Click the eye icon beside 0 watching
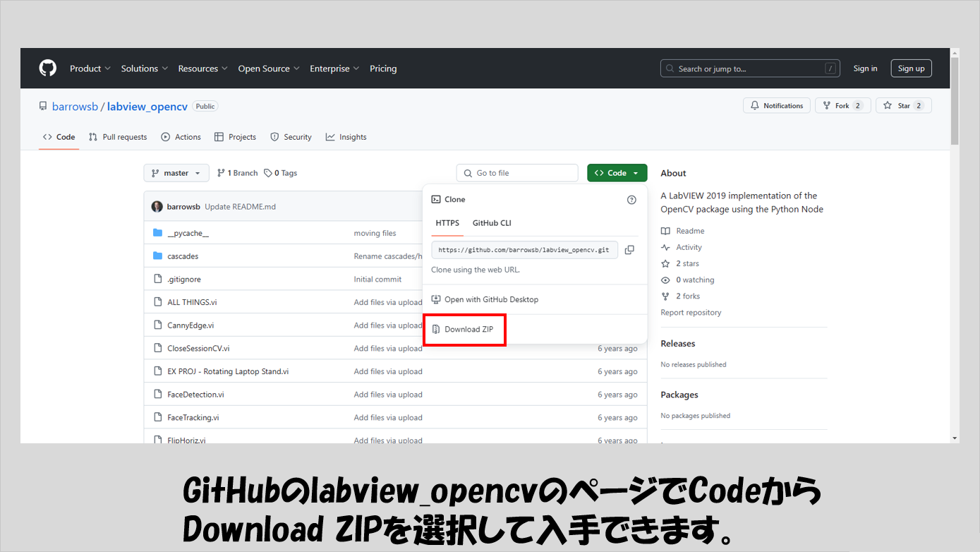The width and height of the screenshot is (980, 552). pos(665,280)
